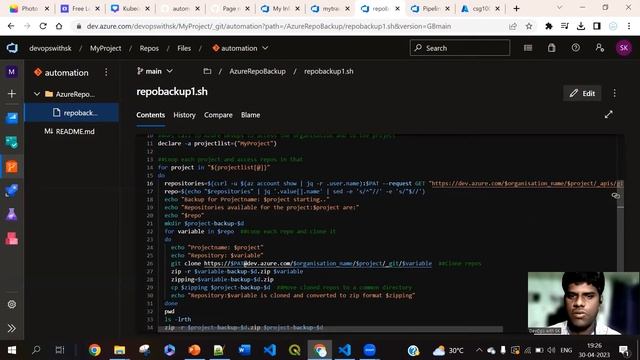Switch to the Contents tab
640x360 pixels.
pos(151,115)
